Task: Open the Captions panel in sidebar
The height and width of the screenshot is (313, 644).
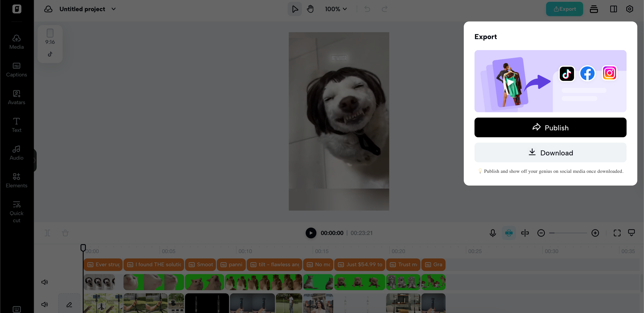Action: point(17,70)
